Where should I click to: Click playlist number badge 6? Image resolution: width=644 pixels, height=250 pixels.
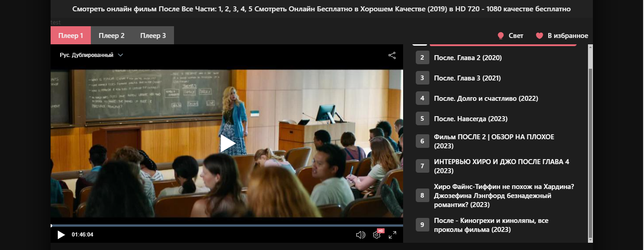point(422,141)
